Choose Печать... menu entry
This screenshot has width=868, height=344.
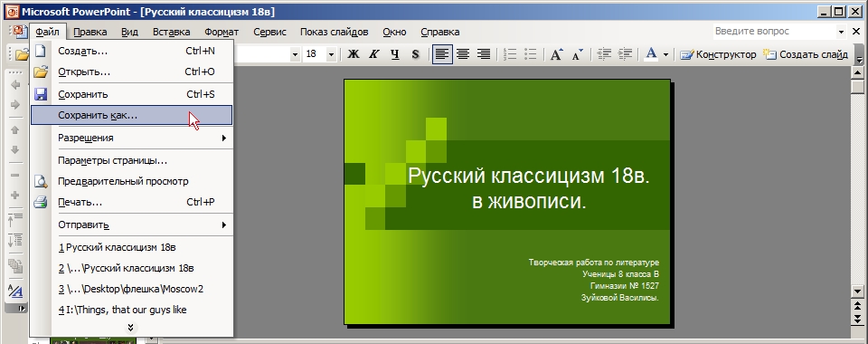(132, 202)
